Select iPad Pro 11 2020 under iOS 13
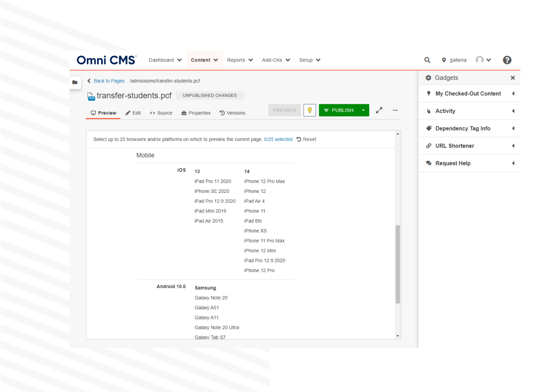This screenshot has height=392, width=549. pos(213,181)
